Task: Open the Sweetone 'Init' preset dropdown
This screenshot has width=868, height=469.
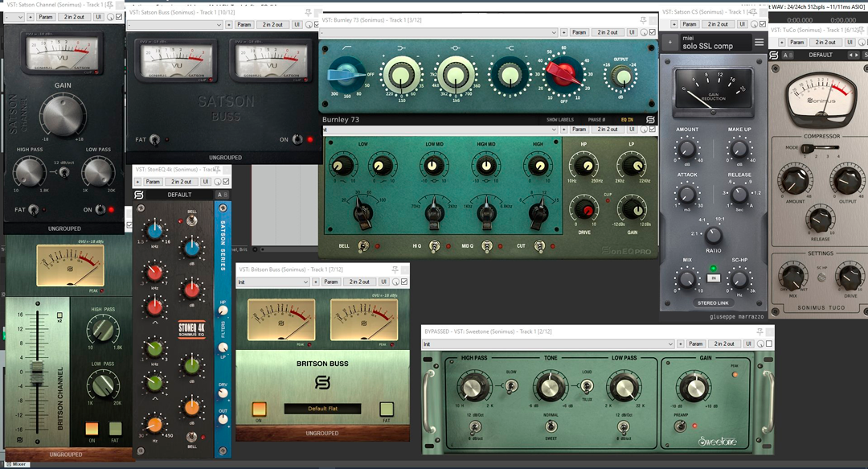Action: pyautogui.click(x=548, y=344)
